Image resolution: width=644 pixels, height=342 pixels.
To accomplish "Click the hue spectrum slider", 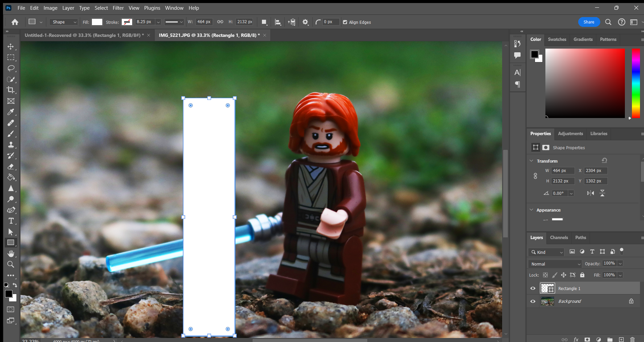I will (636, 83).
